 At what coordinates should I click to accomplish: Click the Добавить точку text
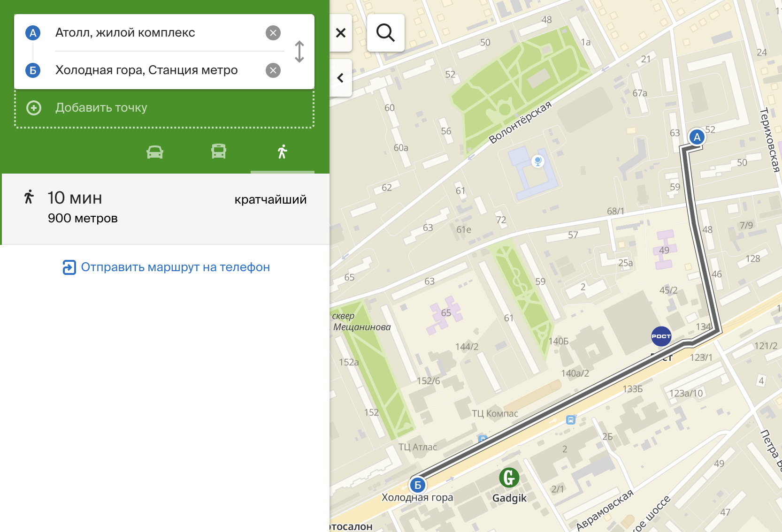click(x=101, y=108)
